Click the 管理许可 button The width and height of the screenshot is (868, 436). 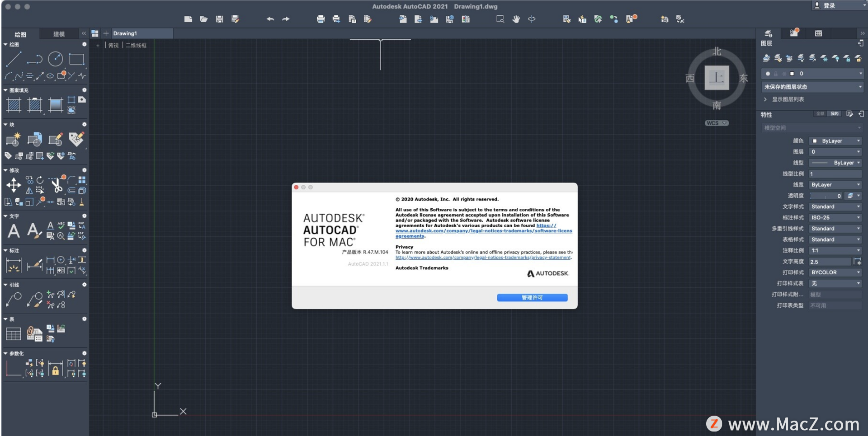pos(532,298)
